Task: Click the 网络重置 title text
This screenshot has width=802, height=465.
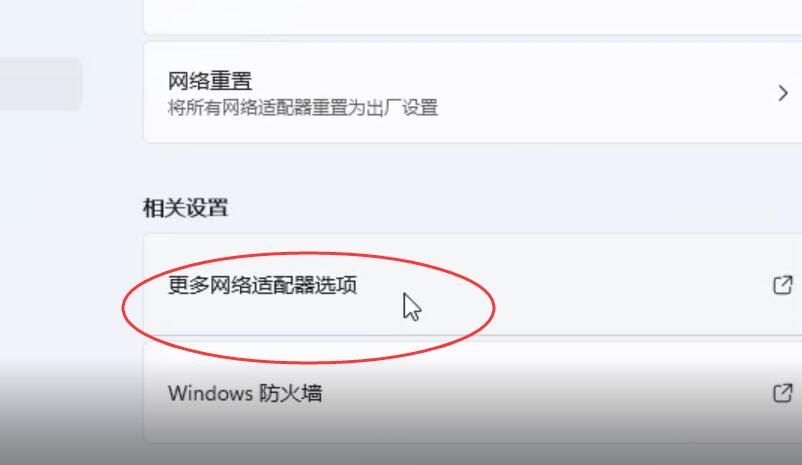Action: pos(210,81)
